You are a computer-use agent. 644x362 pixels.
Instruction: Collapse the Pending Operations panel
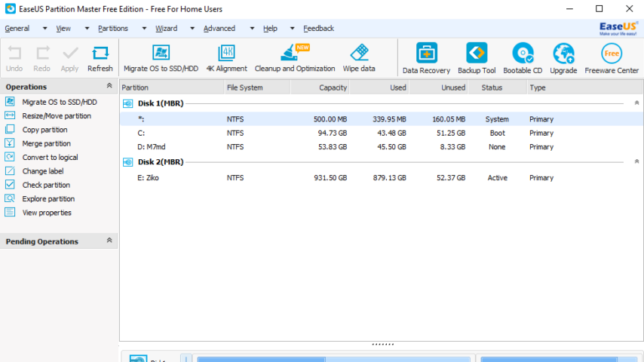pos(109,240)
